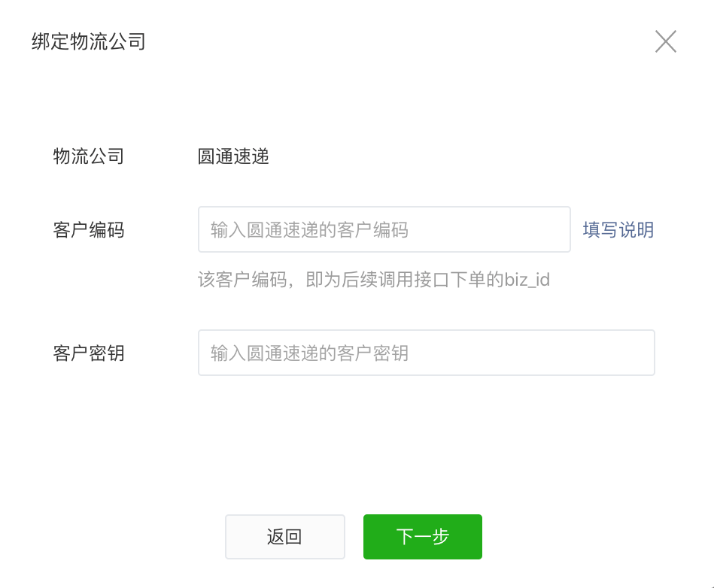
Task: Dismiss dialog using the X icon
Action: (665, 41)
